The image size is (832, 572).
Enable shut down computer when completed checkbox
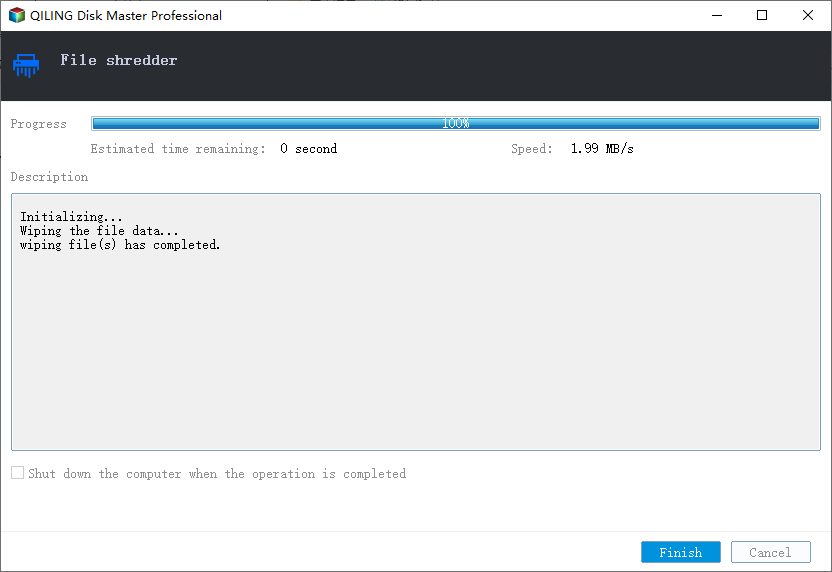(x=18, y=473)
